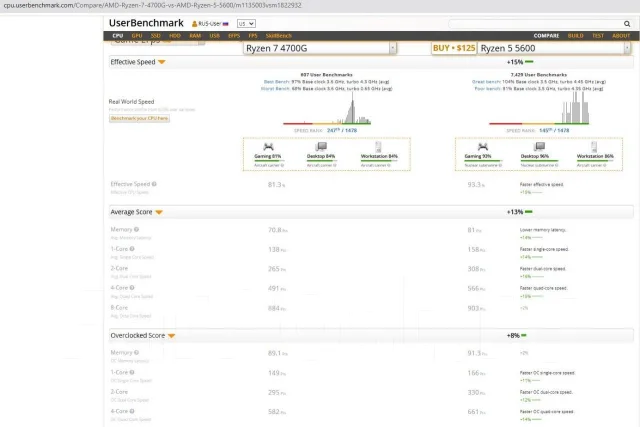Click the +15% Effective Speed difference value
This screenshot has width=640, height=427.
coord(515,62)
